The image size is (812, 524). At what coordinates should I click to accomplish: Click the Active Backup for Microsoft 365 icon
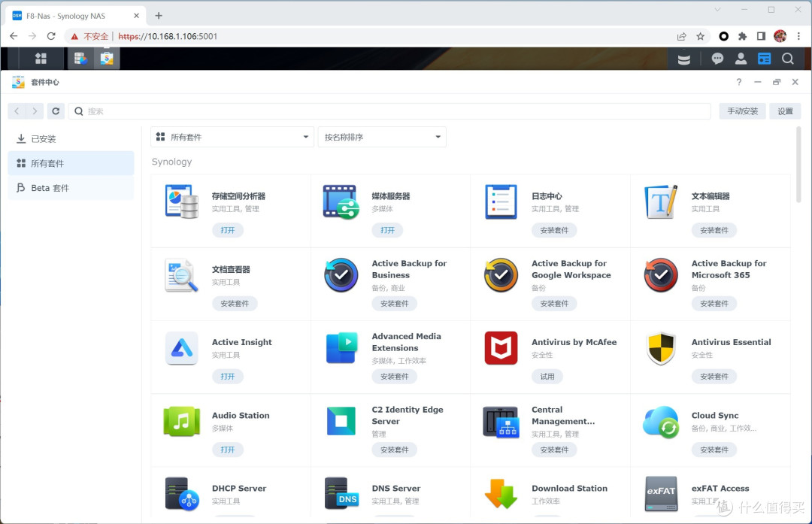coord(662,275)
